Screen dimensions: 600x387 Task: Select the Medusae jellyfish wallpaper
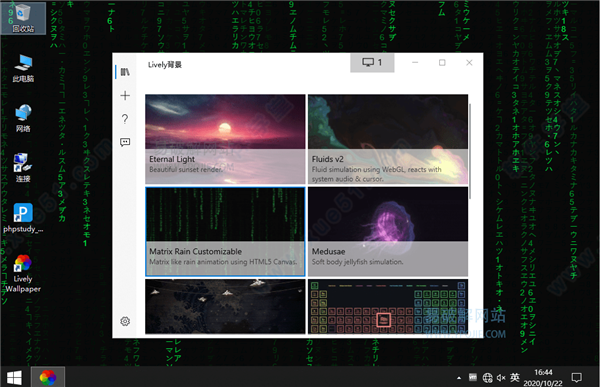point(388,232)
